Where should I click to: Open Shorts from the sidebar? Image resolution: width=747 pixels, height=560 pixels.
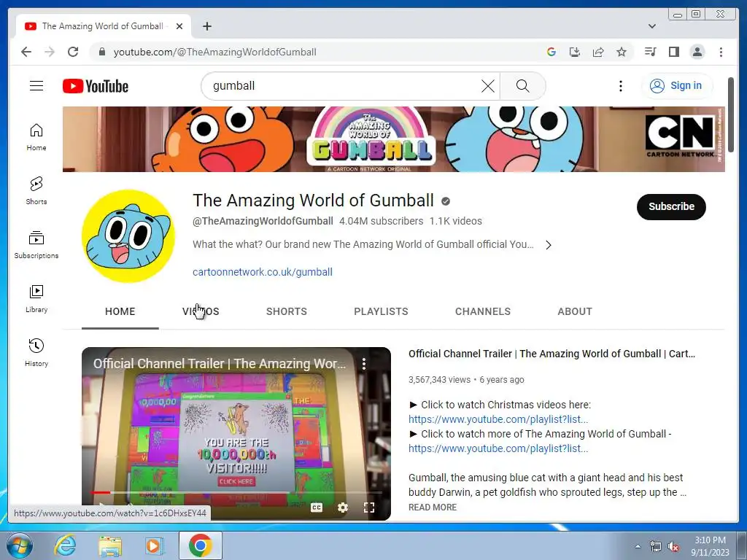[x=36, y=191]
